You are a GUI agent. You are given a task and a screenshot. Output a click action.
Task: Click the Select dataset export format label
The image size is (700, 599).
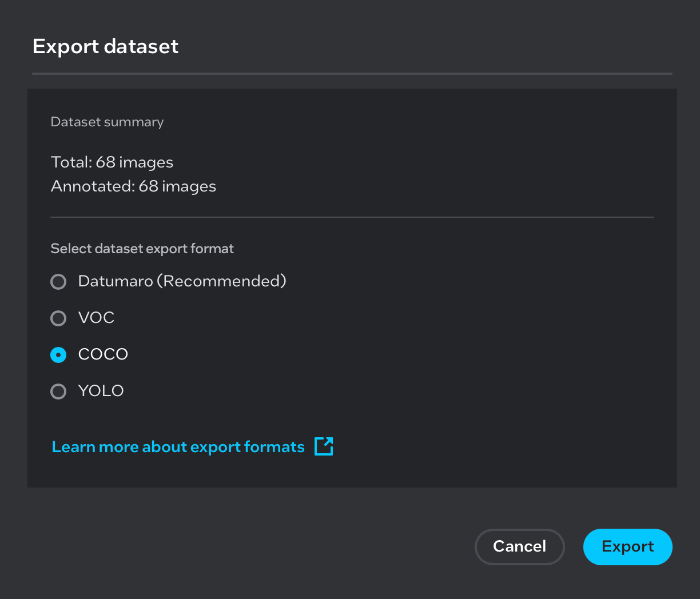142,248
